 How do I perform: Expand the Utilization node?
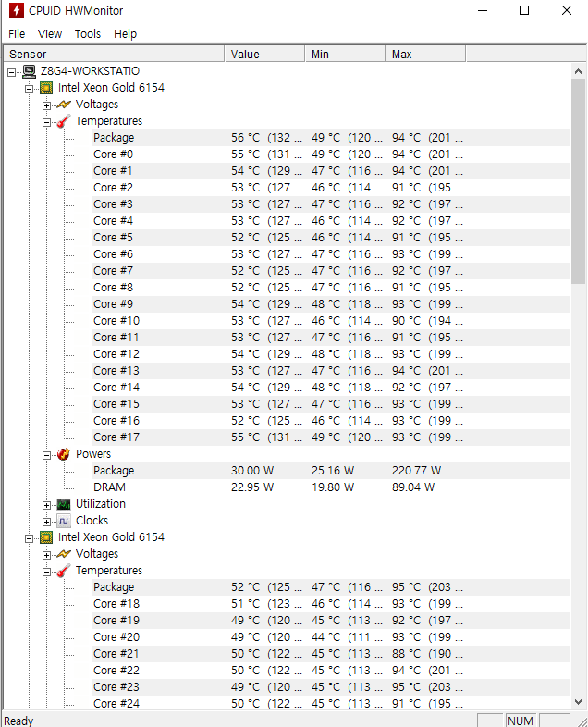click(46, 505)
